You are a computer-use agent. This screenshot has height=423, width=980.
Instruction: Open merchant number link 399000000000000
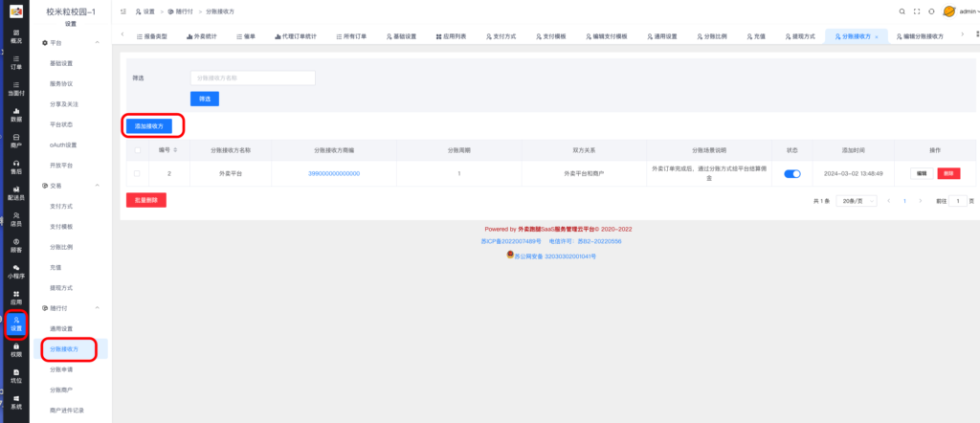pyautogui.click(x=334, y=174)
